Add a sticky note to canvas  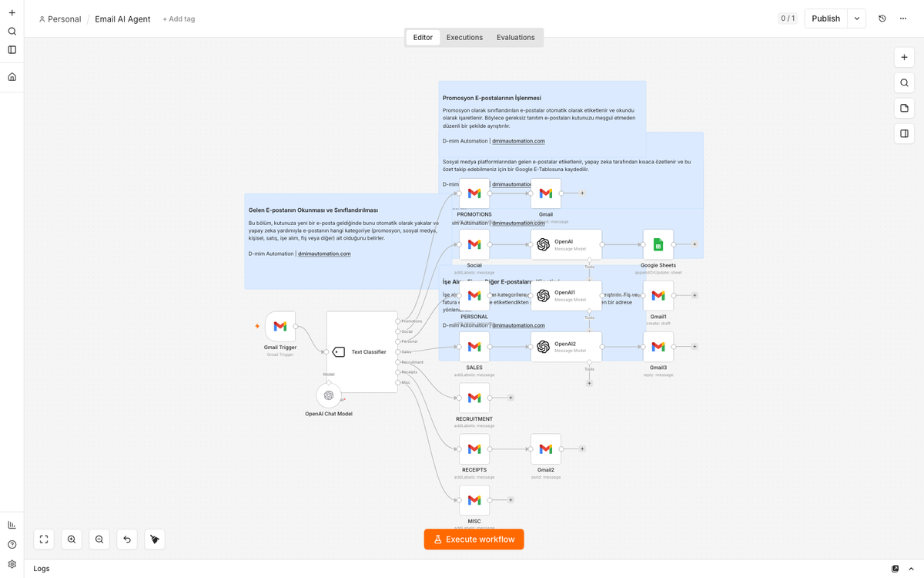click(904, 108)
